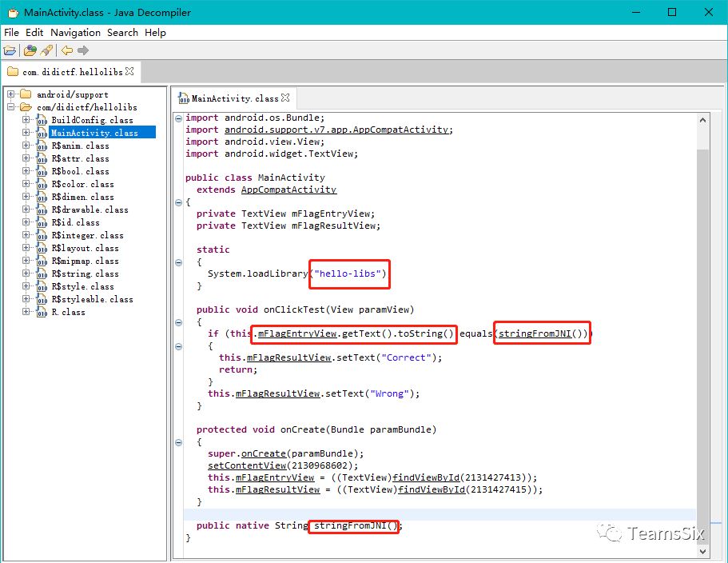Select R$styleable.class in the tree
The width and height of the screenshot is (728, 563).
(x=92, y=300)
